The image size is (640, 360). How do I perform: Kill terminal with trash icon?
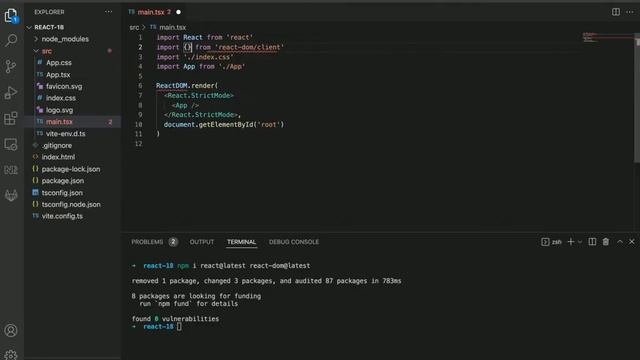tap(606, 242)
